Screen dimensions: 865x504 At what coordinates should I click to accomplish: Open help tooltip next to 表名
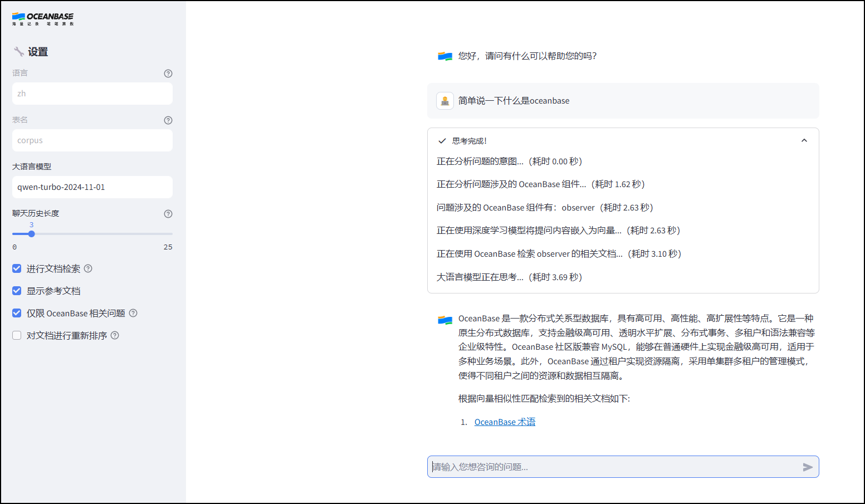[x=168, y=120]
